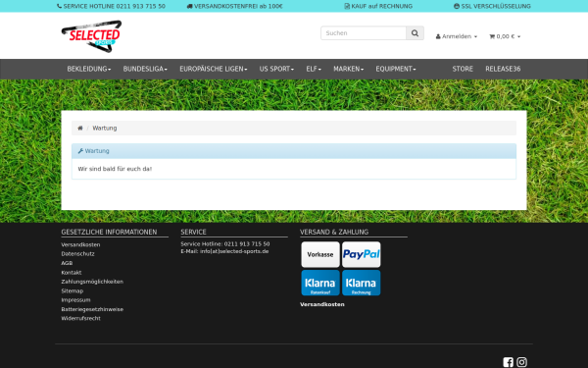This screenshot has height=368, width=588.
Task: Open the Batteriegesetzhinweise link
Action: (x=92, y=309)
